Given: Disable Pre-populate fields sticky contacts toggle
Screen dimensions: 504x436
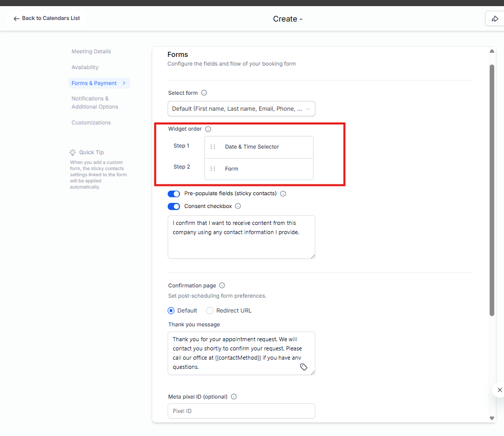Looking at the screenshot, I should 174,194.
